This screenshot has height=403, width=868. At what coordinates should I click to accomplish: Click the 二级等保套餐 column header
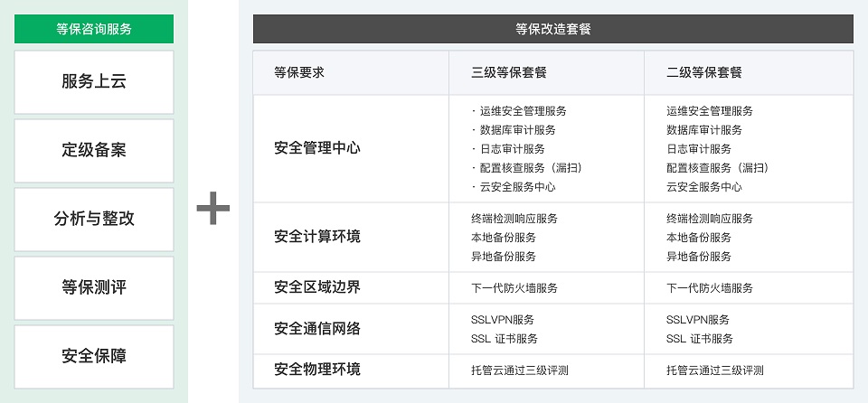[x=704, y=72]
